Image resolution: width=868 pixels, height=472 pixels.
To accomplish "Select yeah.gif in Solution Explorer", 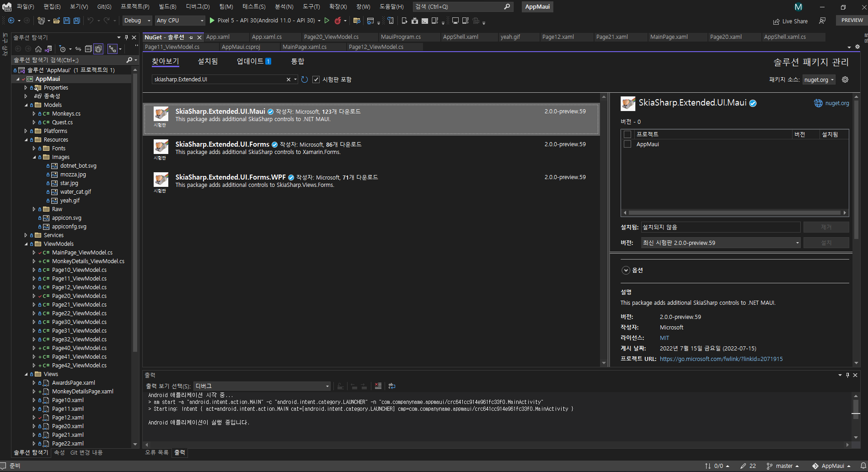I will tap(70, 201).
